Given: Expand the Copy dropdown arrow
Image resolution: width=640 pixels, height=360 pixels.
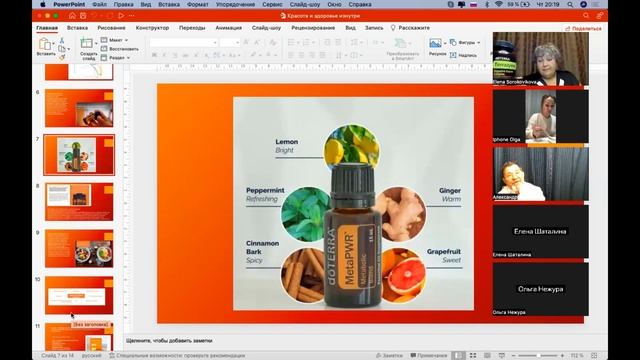Looking at the screenshot, I should pos(68,49).
